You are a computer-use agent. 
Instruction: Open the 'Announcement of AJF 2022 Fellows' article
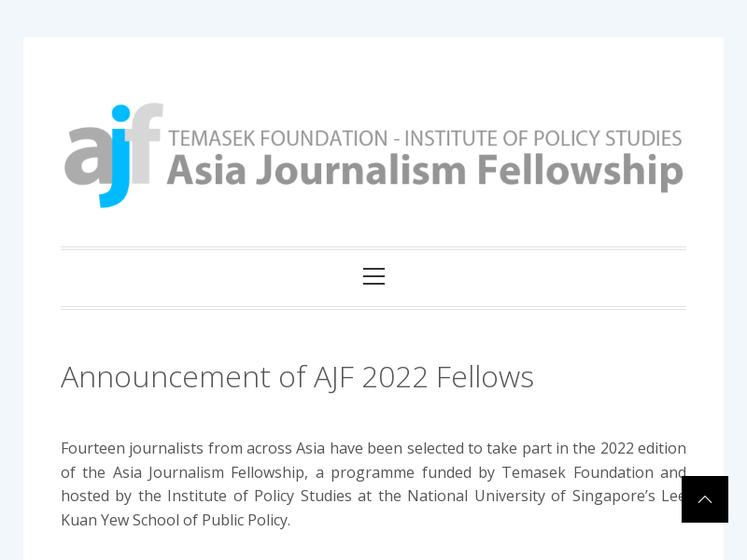[297, 376]
